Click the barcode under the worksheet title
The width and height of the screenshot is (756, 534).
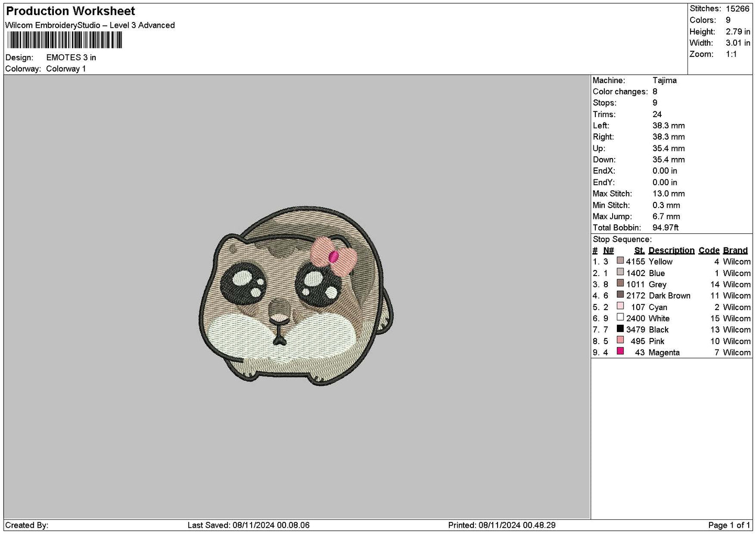click(65, 40)
